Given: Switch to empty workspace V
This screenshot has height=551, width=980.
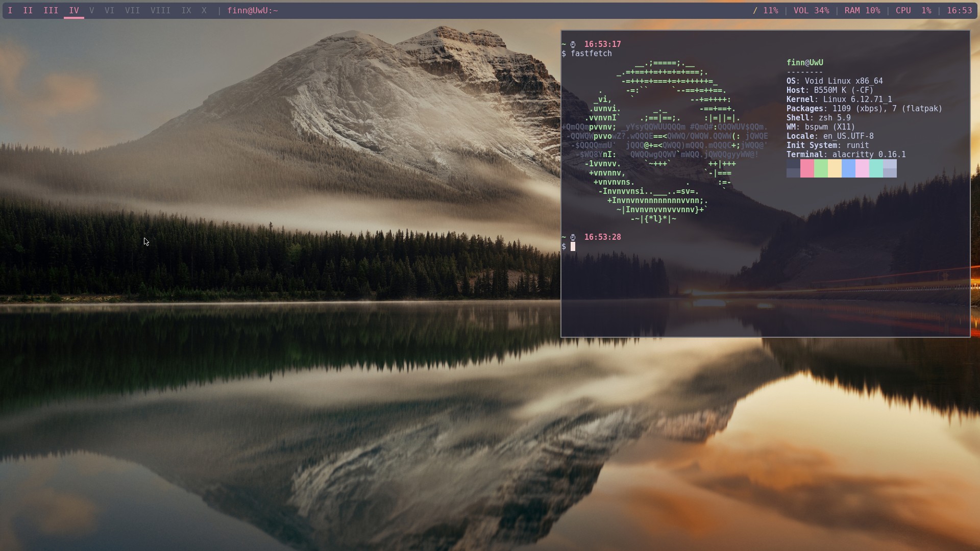Looking at the screenshot, I should click(91, 10).
